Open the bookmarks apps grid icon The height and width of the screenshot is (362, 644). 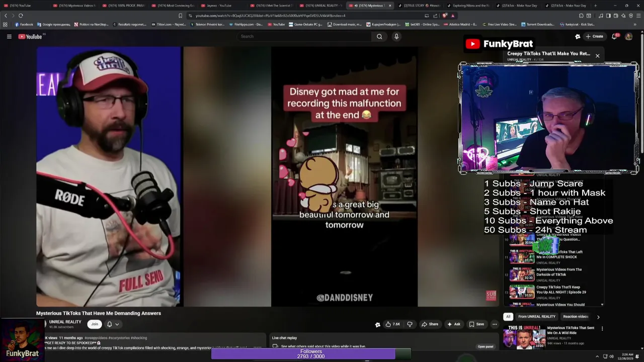[5, 24]
